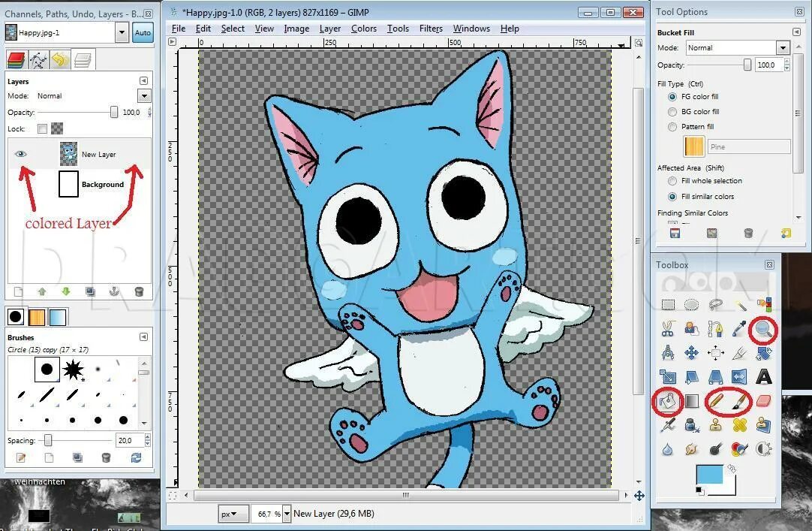This screenshot has width=812, height=531.
Task: Select the Color Picker eyedropper tool
Action: (x=739, y=328)
